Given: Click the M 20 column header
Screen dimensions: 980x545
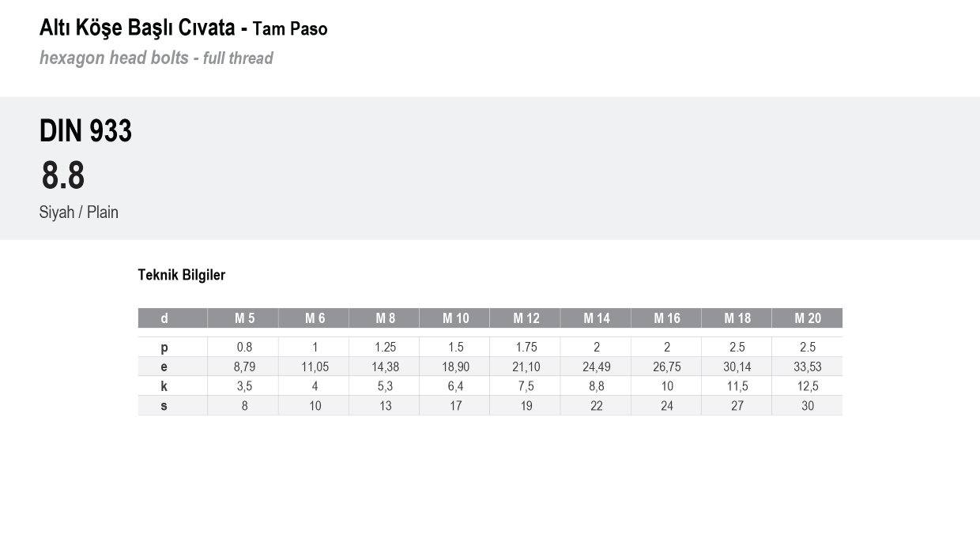Looking at the screenshot, I should [x=808, y=318].
